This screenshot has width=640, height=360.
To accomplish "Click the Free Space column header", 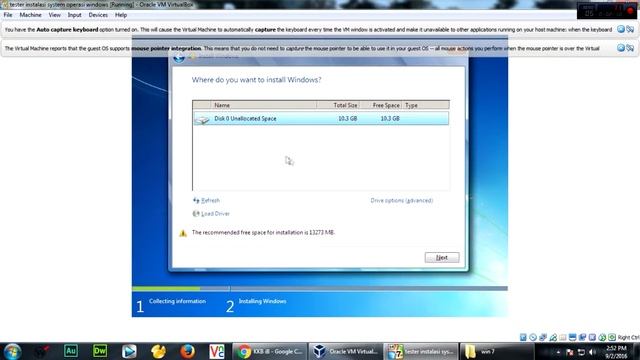I will [381, 105].
